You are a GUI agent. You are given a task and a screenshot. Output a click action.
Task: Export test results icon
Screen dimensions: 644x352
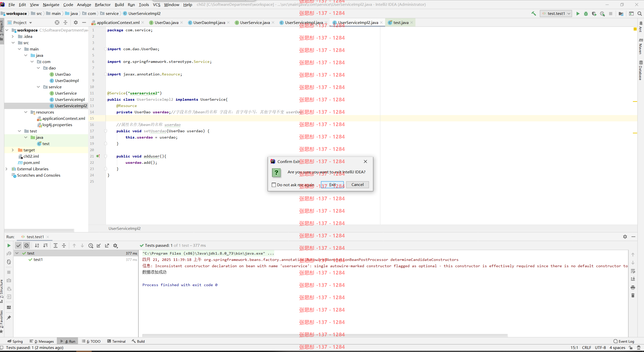coord(107,246)
